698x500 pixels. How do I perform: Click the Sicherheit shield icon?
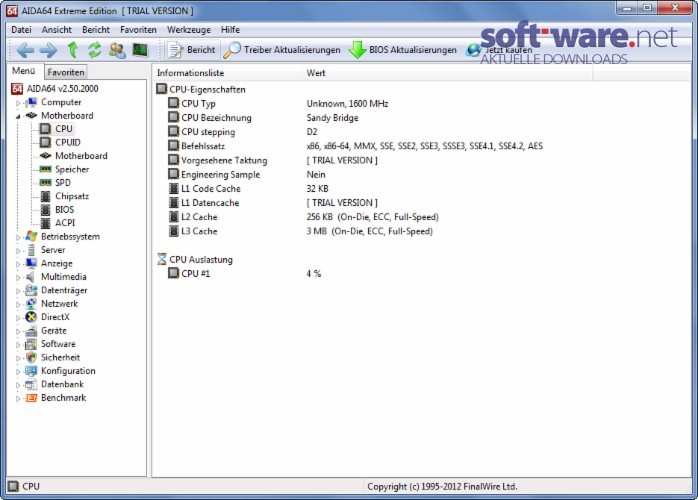31,358
